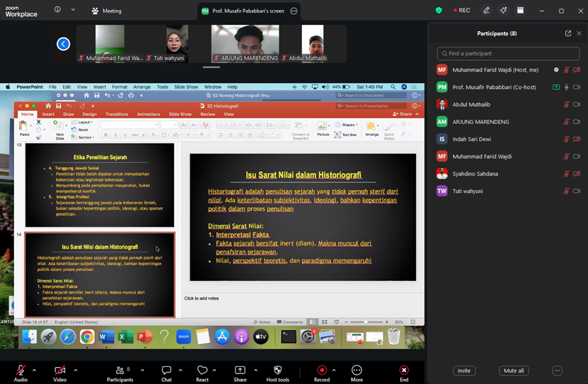Open Zoom calendar view icon
The image size is (588, 384).
[x=520, y=11]
